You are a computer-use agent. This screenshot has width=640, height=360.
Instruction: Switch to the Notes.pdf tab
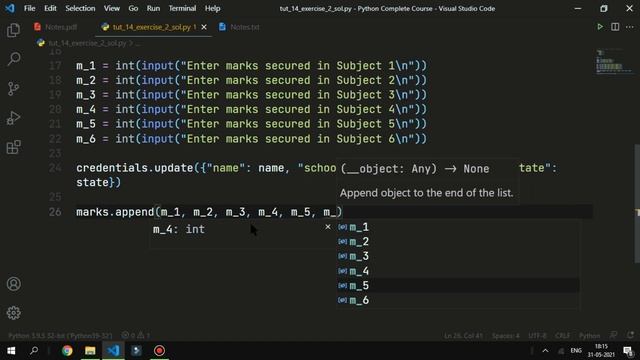(x=57, y=27)
